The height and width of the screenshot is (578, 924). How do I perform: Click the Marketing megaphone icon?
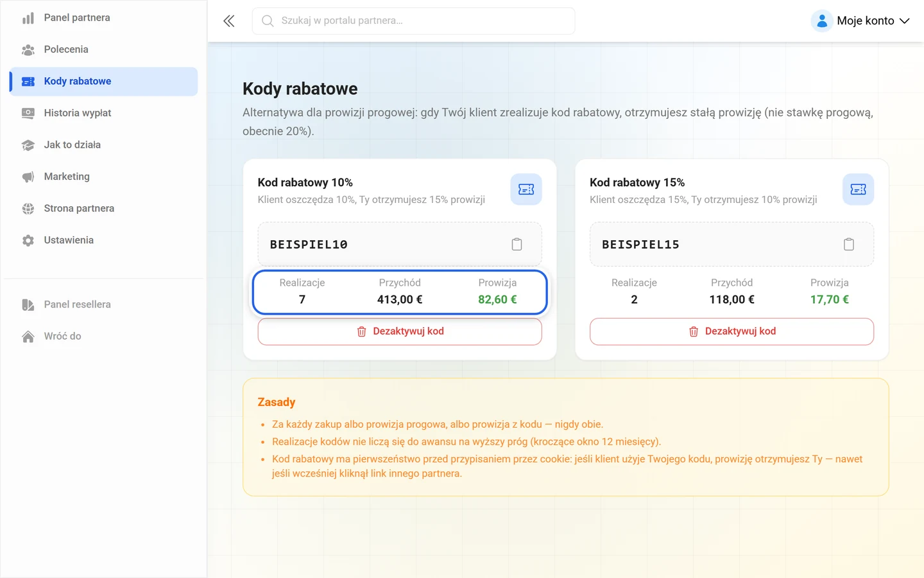28,177
